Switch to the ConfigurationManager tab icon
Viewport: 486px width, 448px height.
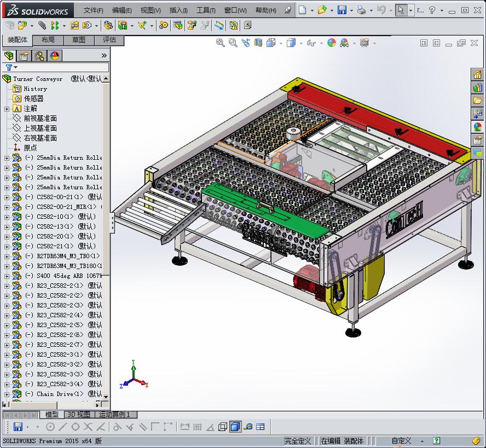coord(39,56)
